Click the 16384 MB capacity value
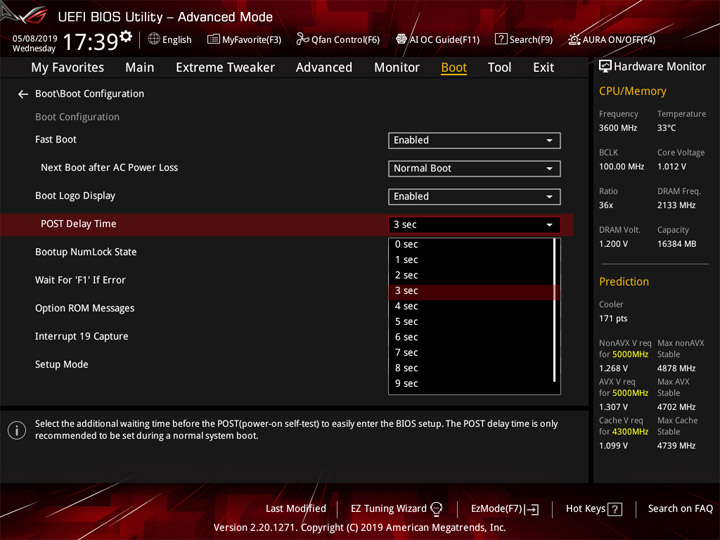The image size is (720, 540). pyautogui.click(x=676, y=244)
